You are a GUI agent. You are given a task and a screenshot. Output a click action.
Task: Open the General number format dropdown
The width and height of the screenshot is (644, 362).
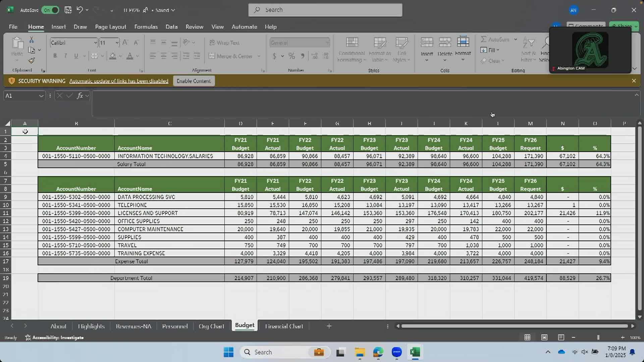[x=327, y=43]
